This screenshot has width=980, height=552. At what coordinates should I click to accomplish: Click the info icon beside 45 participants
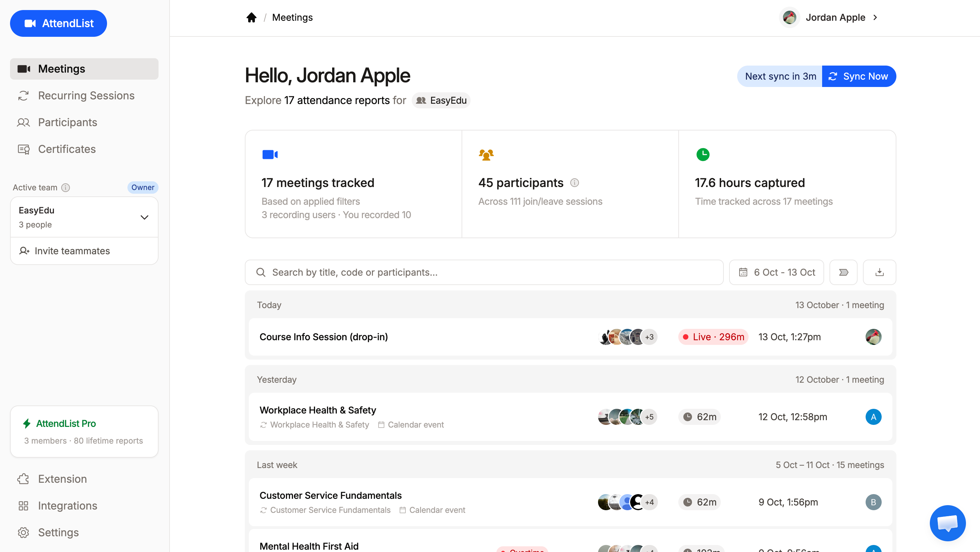(x=575, y=183)
